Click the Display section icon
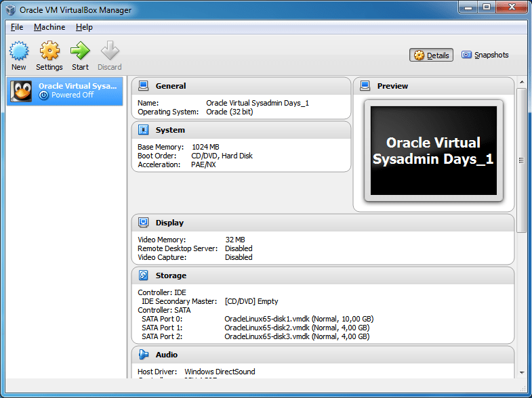This screenshot has height=398, width=532. (x=144, y=223)
